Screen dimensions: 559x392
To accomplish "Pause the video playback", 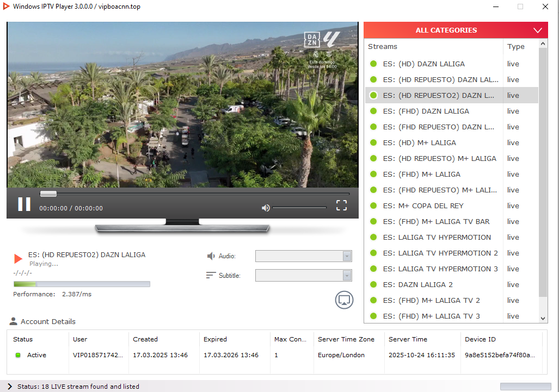I will [x=24, y=204].
